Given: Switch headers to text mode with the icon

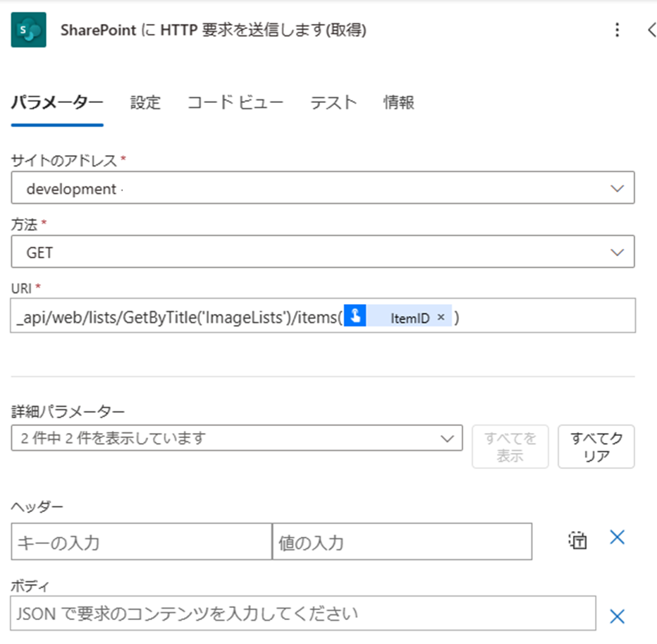Looking at the screenshot, I should (x=577, y=540).
